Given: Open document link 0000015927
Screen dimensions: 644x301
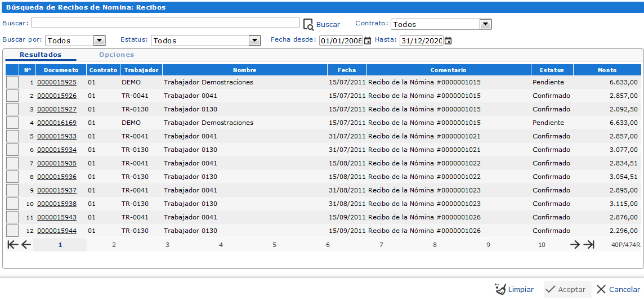Looking at the screenshot, I should pos(57,109).
